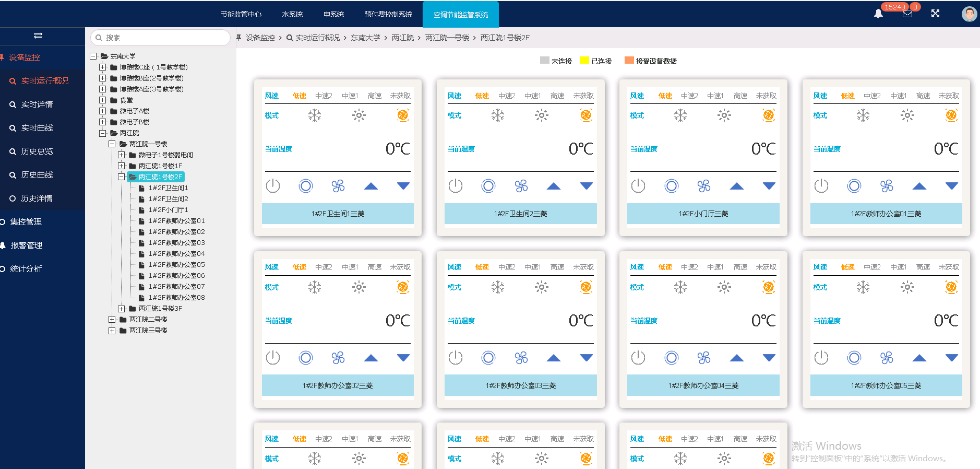Expand the 食堂 tree node

coord(103,100)
